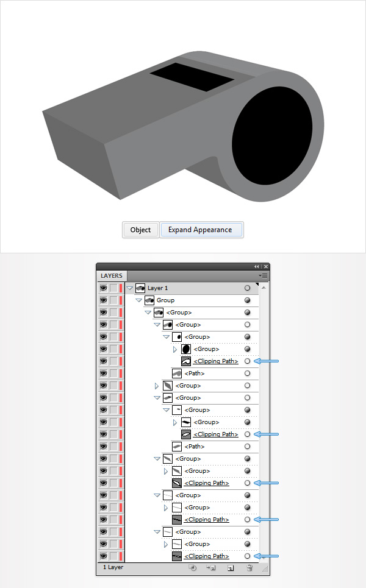
Task: Select the lower <Path> label
Action: click(x=195, y=447)
